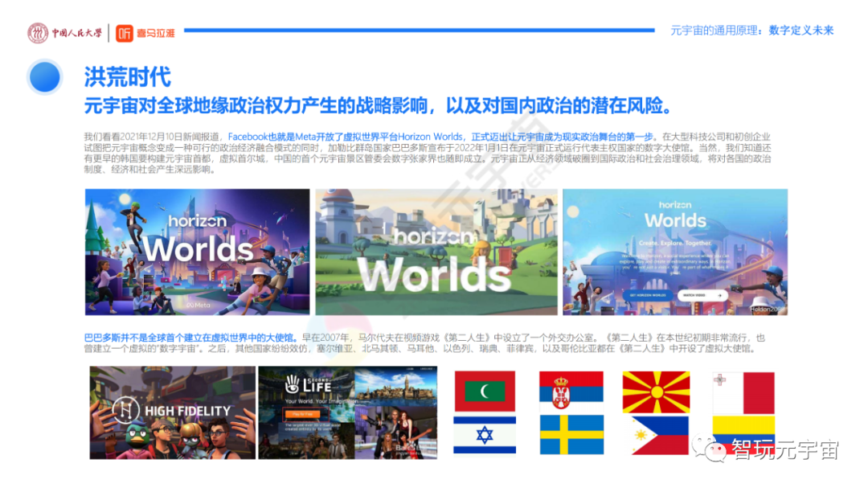
Task: Open the Horizon Worlds website screenshot image
Action: [675, 252]
